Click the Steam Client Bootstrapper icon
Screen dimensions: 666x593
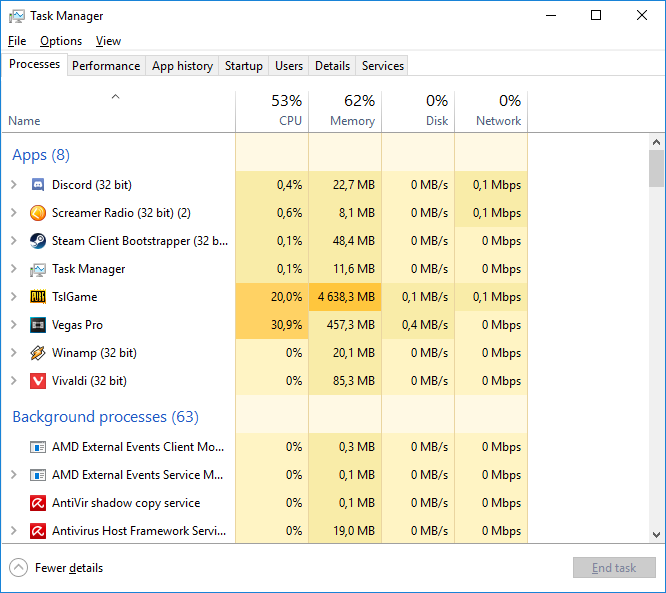[38, 241]
